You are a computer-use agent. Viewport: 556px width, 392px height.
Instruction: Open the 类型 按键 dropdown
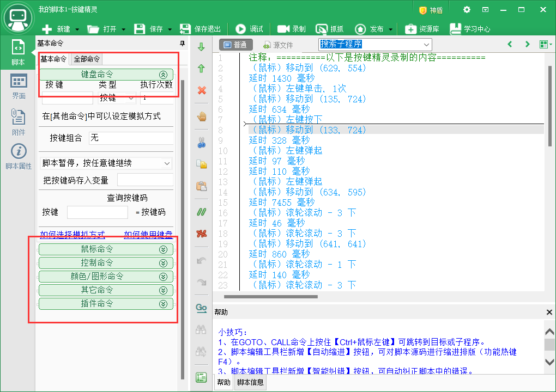click(x=117, y=98)
